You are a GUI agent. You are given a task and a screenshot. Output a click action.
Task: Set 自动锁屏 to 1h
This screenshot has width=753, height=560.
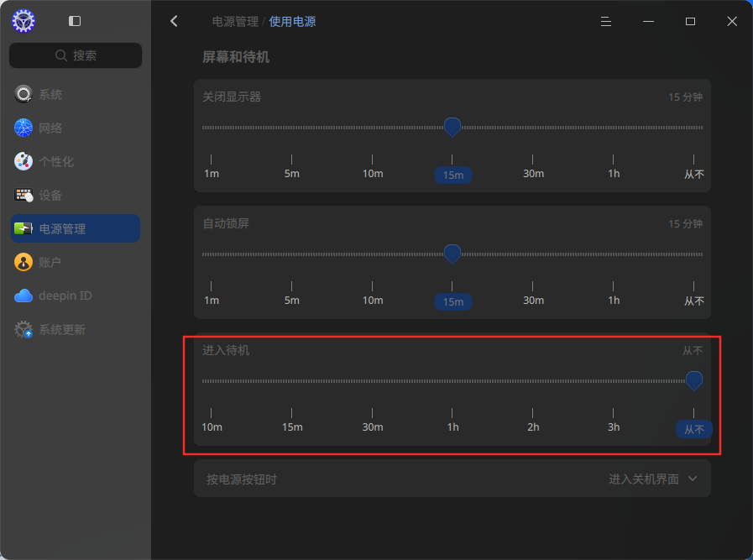pyautogui.click(x=614, y=301)
